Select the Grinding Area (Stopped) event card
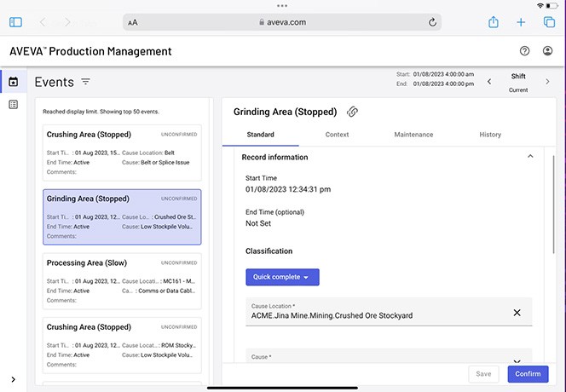 pos(122,217)
